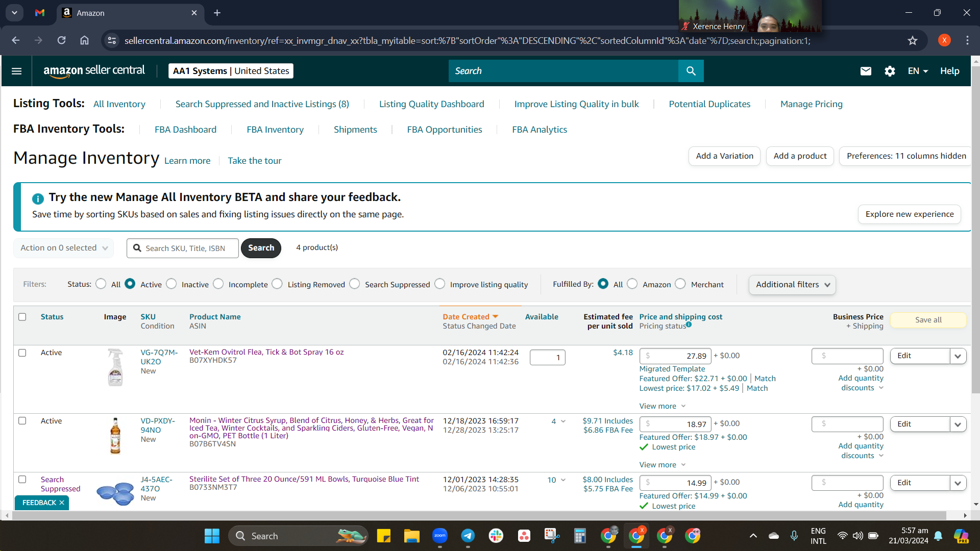The image size is (980, 551).
Task: Open Telegram from the taskbar
Action: click(x=468, y=536)
